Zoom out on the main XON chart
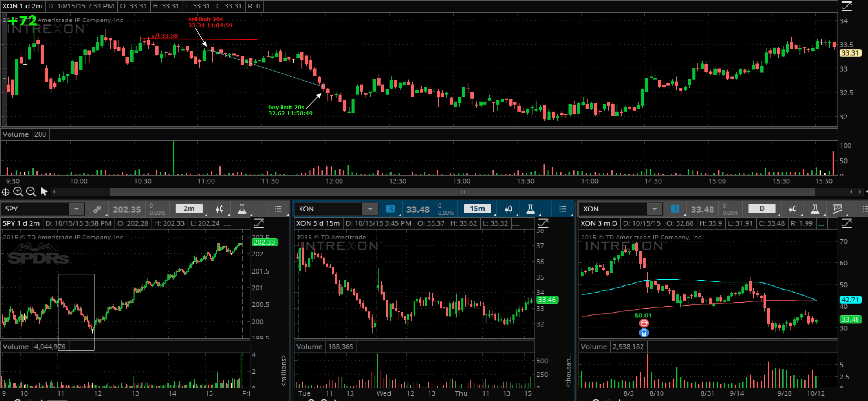Image resolution: width=868 pixels, height=401 pixels. [x=31, y=192]
